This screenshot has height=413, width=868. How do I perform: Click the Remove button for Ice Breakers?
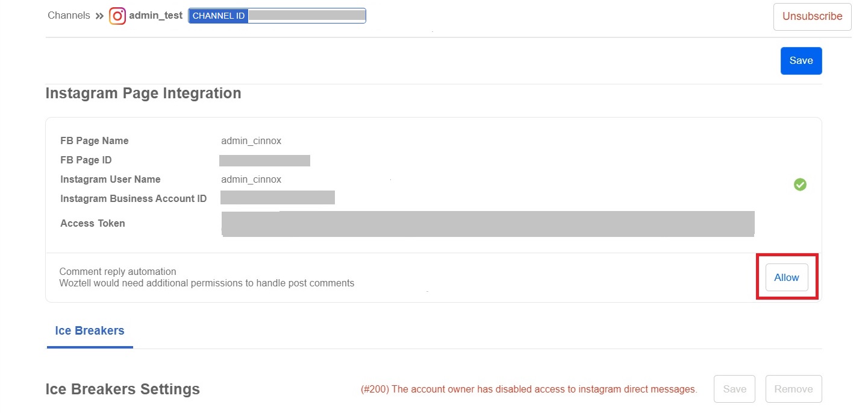[x=793, y=389]
